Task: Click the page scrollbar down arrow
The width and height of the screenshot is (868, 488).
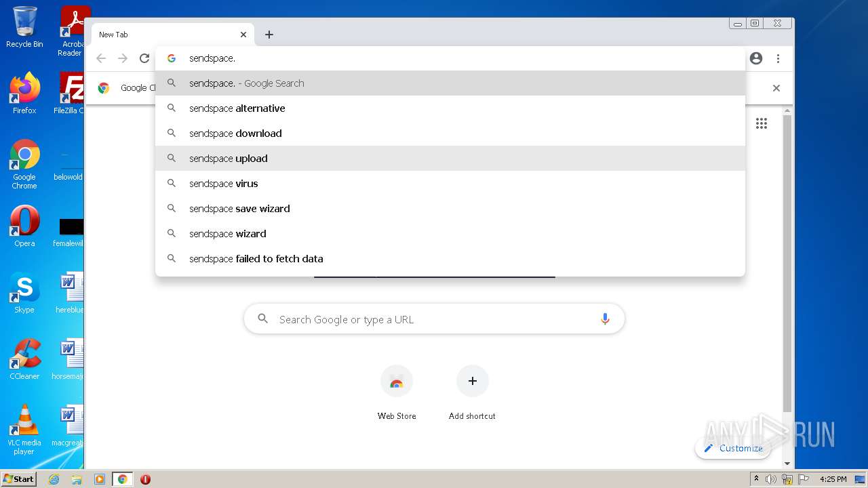Action: point(787,464)
